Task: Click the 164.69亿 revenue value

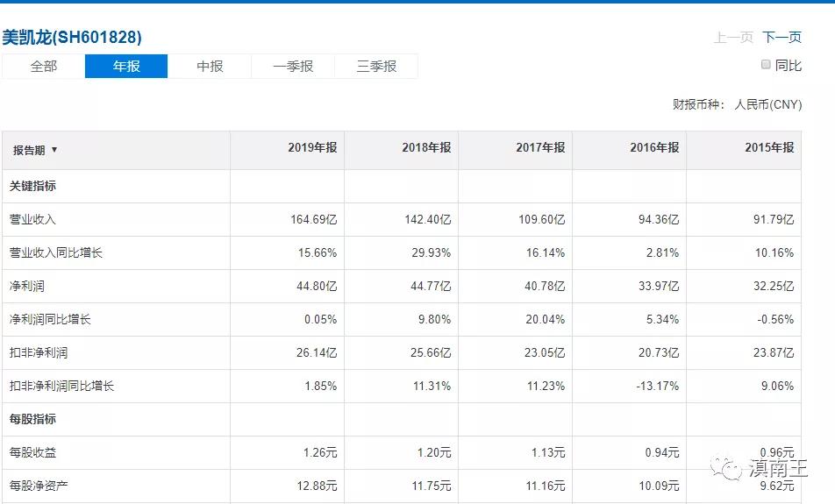Action: [314, 219]
